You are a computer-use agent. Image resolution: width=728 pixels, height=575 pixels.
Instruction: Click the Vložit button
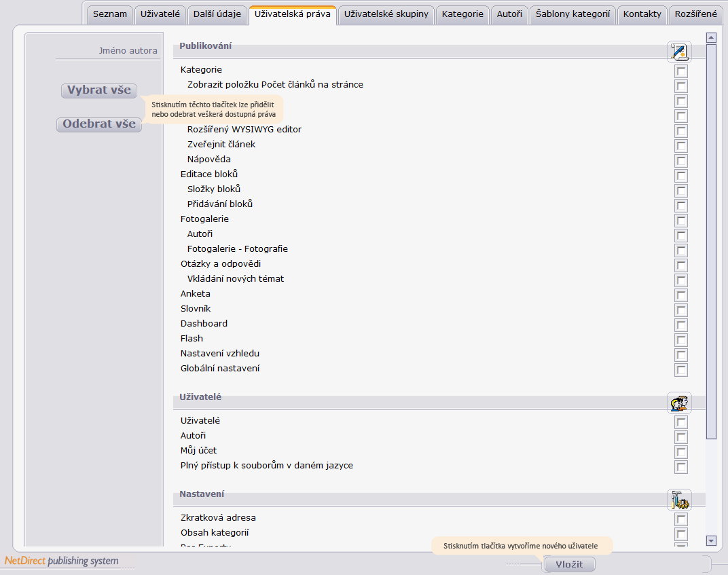click(569, 564)
